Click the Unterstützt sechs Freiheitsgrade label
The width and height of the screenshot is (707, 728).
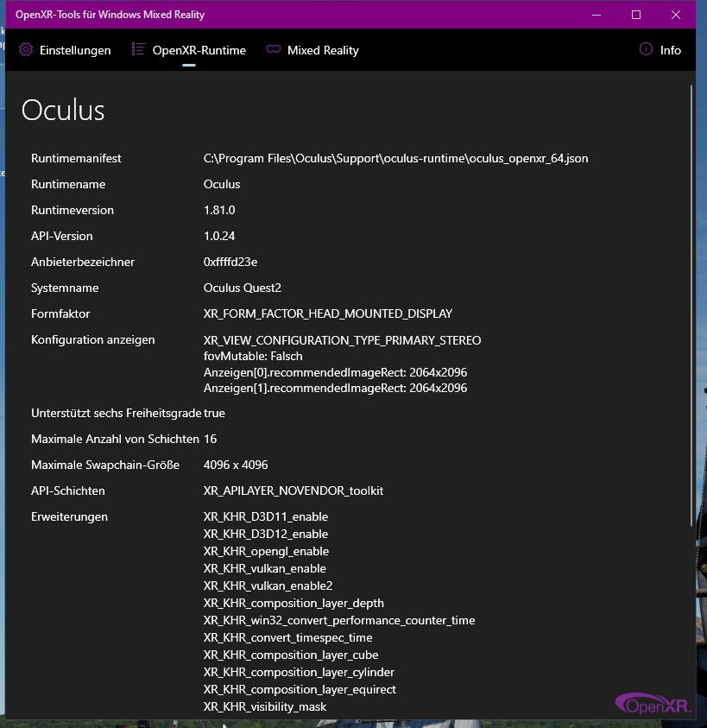tap(116, 413)
